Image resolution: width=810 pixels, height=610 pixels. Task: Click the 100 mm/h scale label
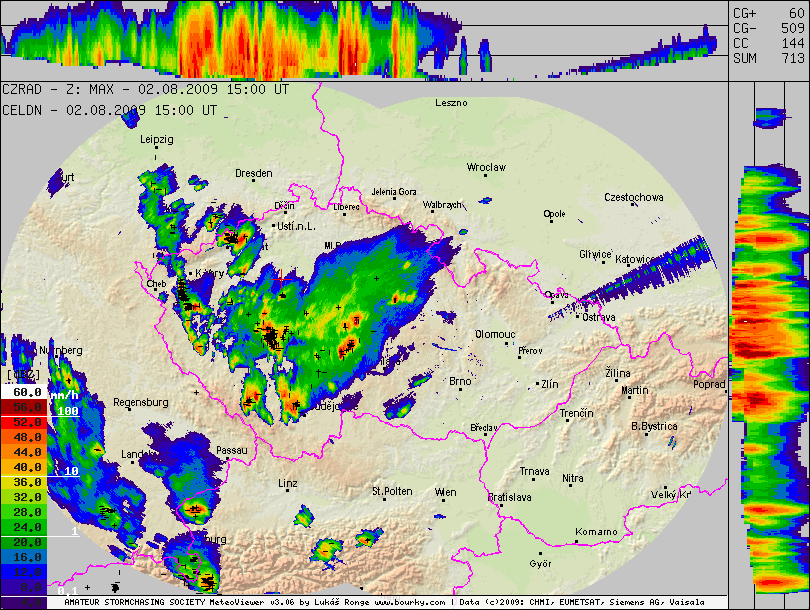pyautogui.click(x=68, y=411)
